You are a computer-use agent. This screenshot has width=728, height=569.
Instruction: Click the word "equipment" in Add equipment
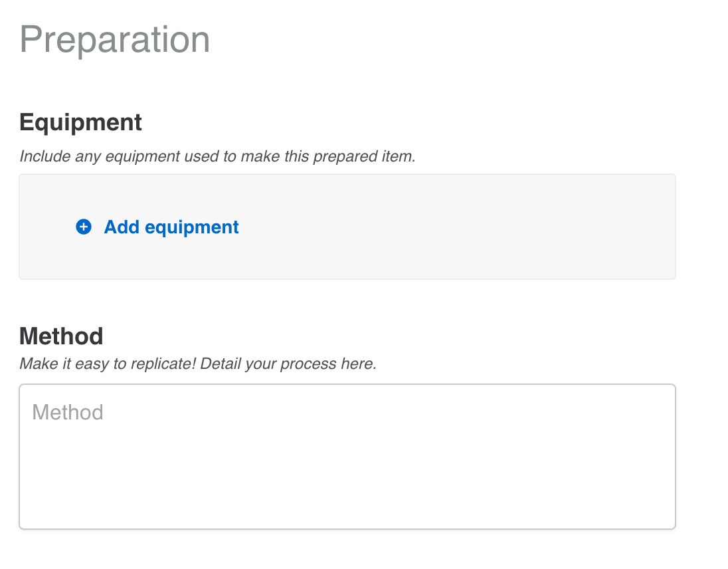point(192,227)
